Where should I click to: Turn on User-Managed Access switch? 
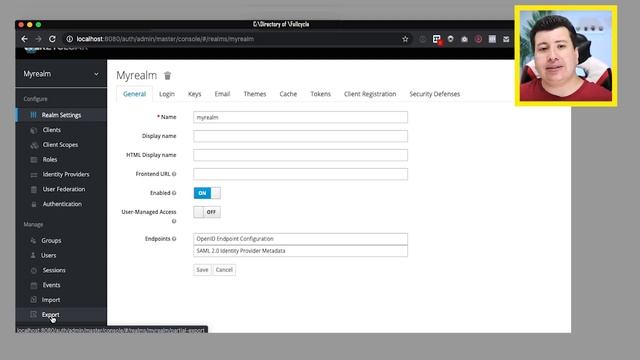[207, 212]
